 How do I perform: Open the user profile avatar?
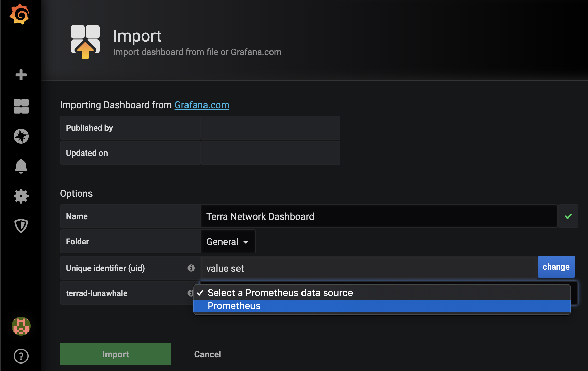(x=21, y=326)
